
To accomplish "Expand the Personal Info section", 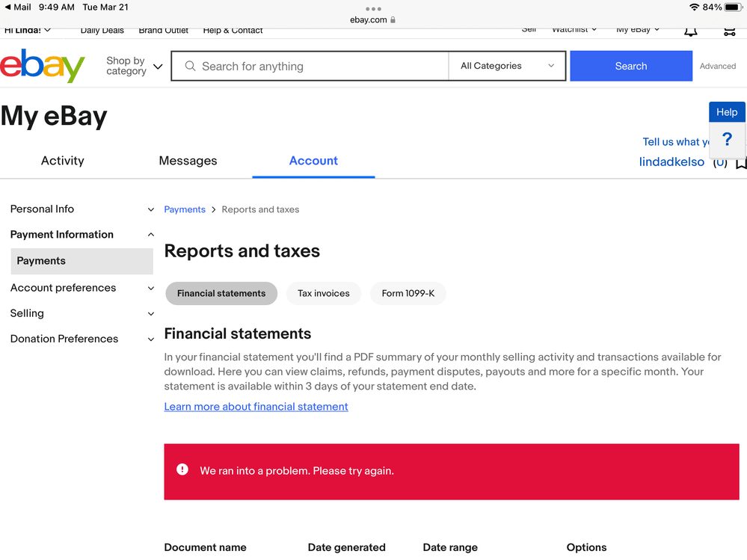I will (x=82, y=209).
